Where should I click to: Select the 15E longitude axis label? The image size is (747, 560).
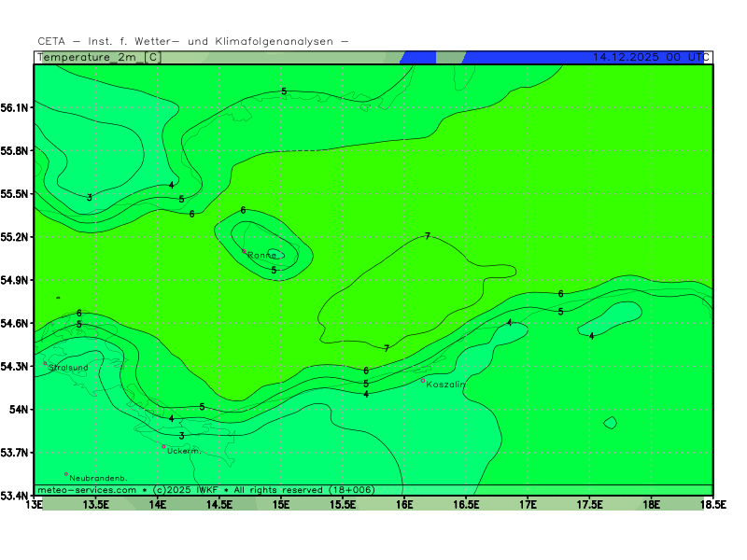pos(281,505)
